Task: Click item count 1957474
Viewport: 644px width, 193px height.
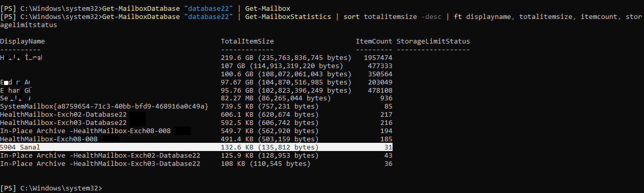Action: tap(378, 57)
